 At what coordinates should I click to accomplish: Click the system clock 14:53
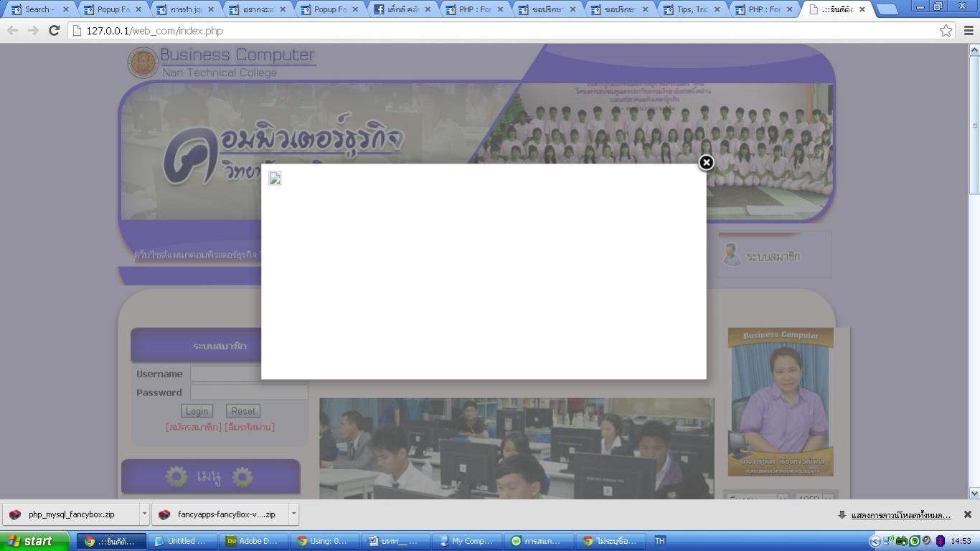(961, 541)
